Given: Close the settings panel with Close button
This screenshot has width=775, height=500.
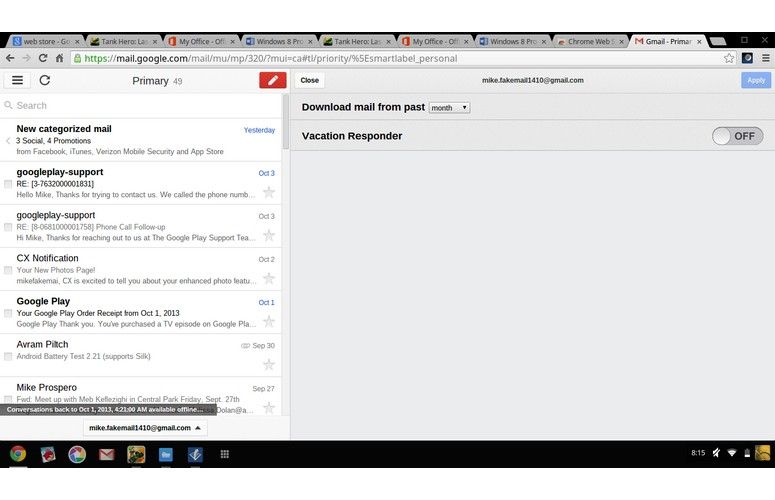Looking at the screenshot, I should point(309,80).
